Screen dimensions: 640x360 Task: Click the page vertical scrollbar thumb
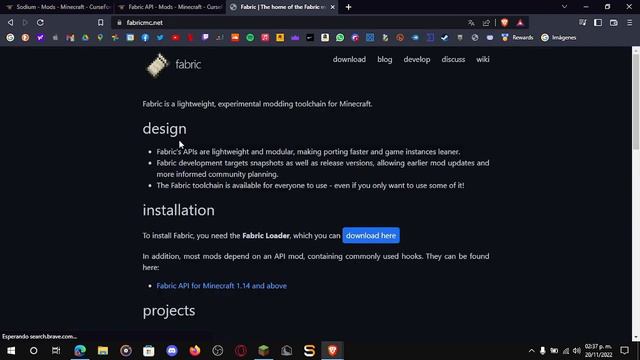tap(636, 102)
